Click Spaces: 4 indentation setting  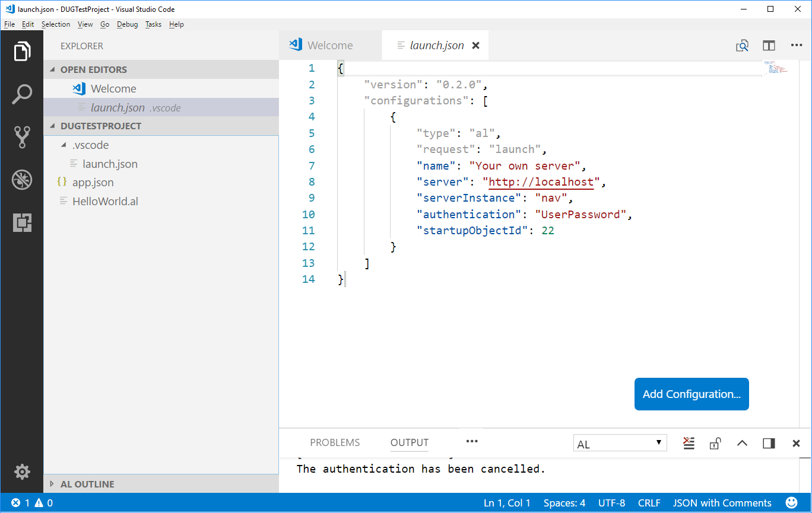pos(564,503)
